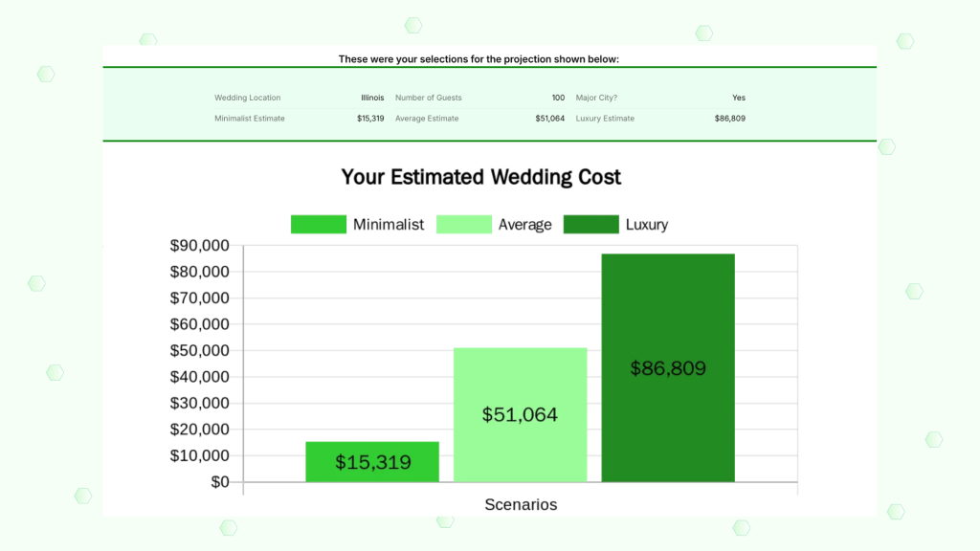Click the Minimalist Estimate row in selections table
This screenshot has width=980, height=551.
(299, 119)
